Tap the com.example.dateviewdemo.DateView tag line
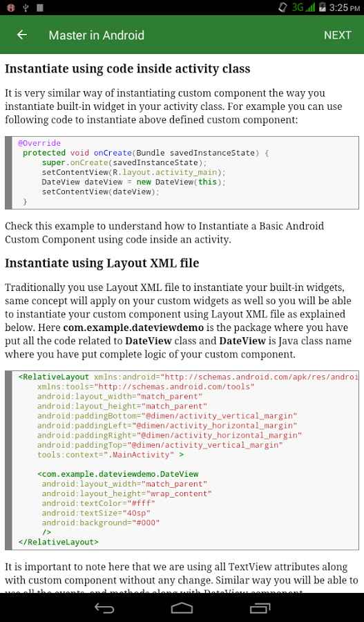 [118, 474]
